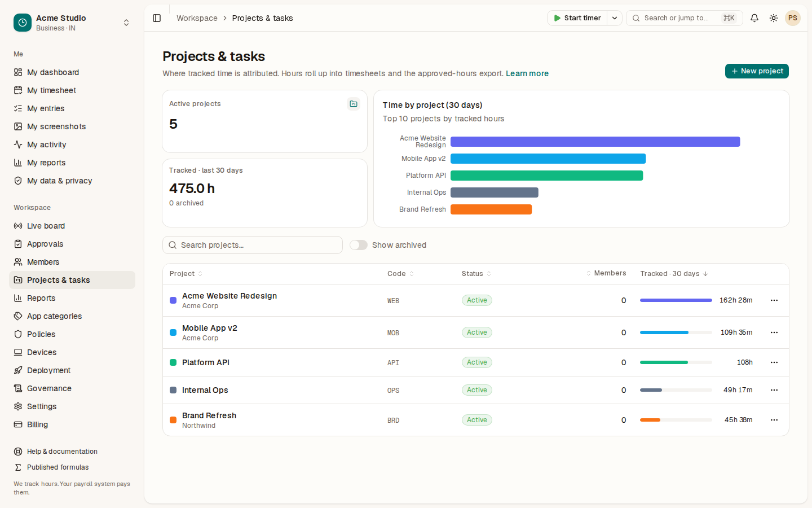The image size is (812, 508).
Task: Click the App categories tag icon
Action: tap(18, 316)
